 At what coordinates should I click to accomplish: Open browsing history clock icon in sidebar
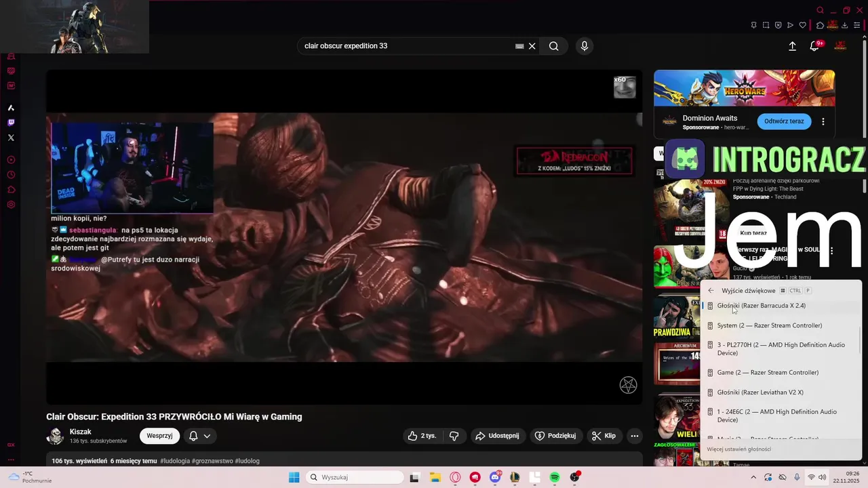[11, 175]
